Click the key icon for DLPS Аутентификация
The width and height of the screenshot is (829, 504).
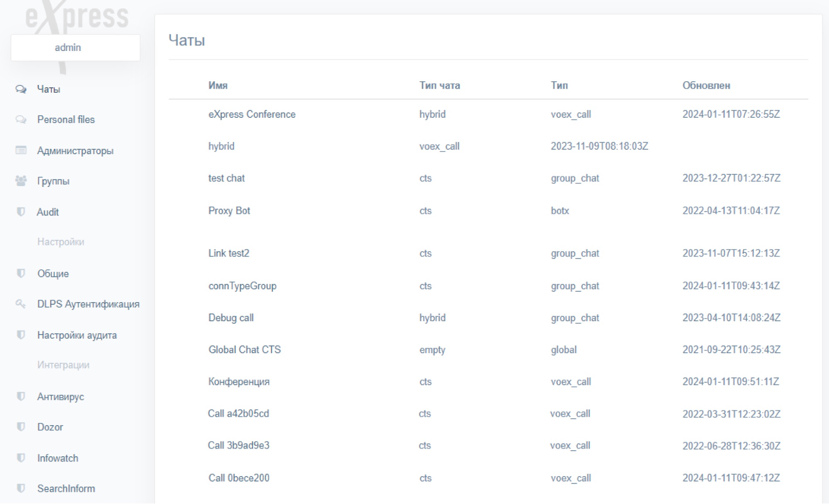(x=21, y=304)
